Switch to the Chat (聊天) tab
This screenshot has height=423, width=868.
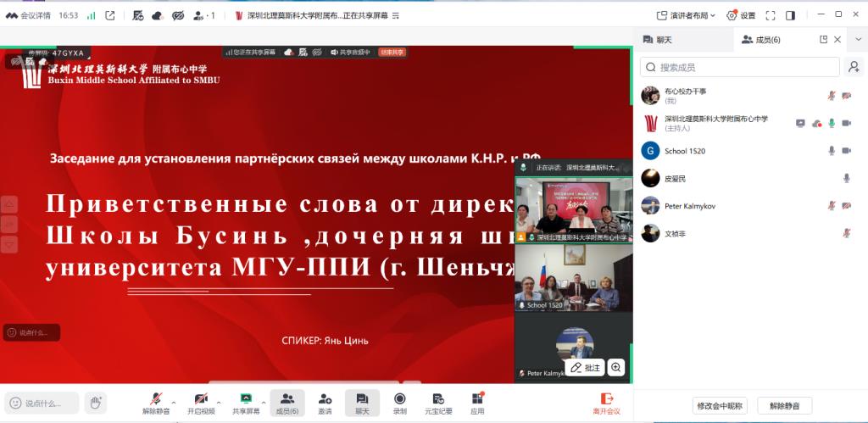tap(658, 40)
